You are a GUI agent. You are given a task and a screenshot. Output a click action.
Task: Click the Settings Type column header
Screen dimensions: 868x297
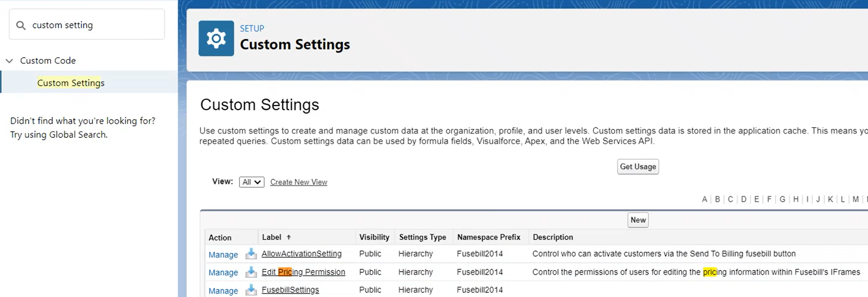pyautogui.click(x=422, y=237)
